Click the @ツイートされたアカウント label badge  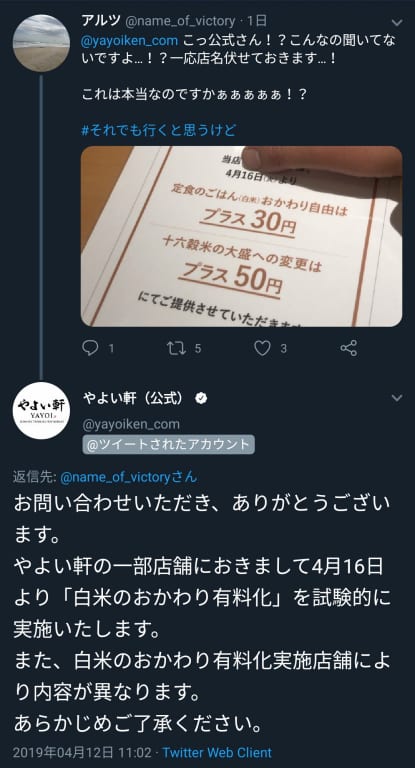[x=168, y=445]
